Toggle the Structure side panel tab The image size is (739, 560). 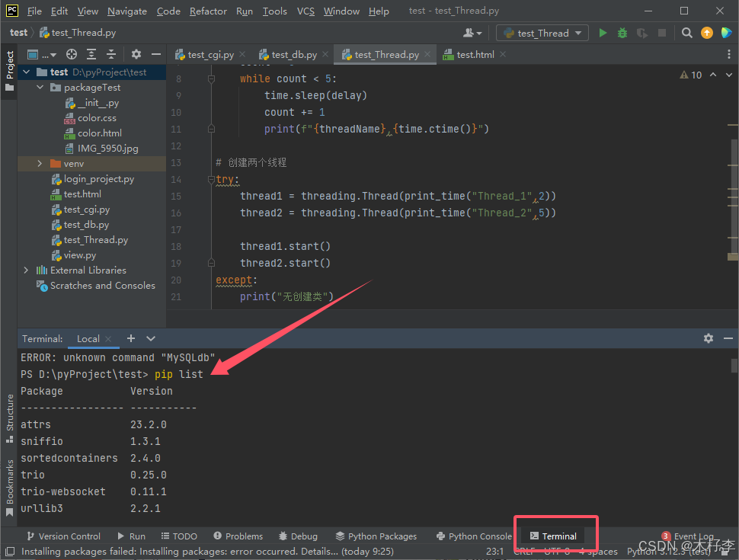pos(10,418)
